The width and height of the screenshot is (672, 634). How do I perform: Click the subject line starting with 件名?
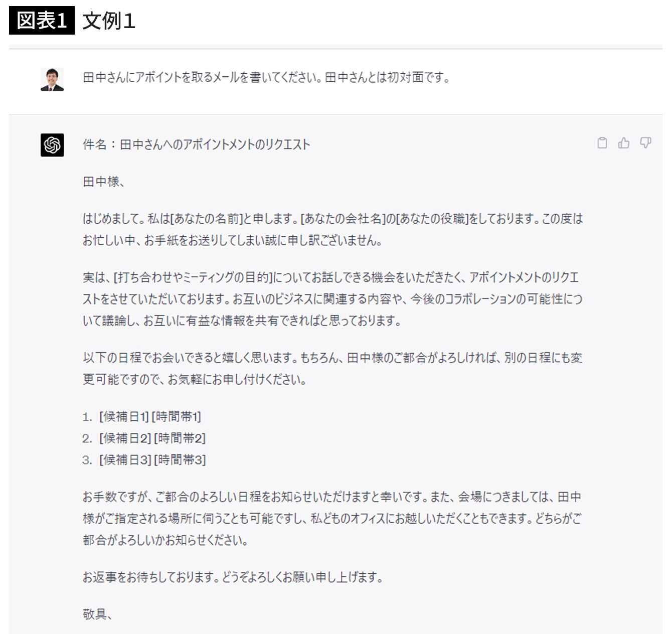tap(196, 145)
